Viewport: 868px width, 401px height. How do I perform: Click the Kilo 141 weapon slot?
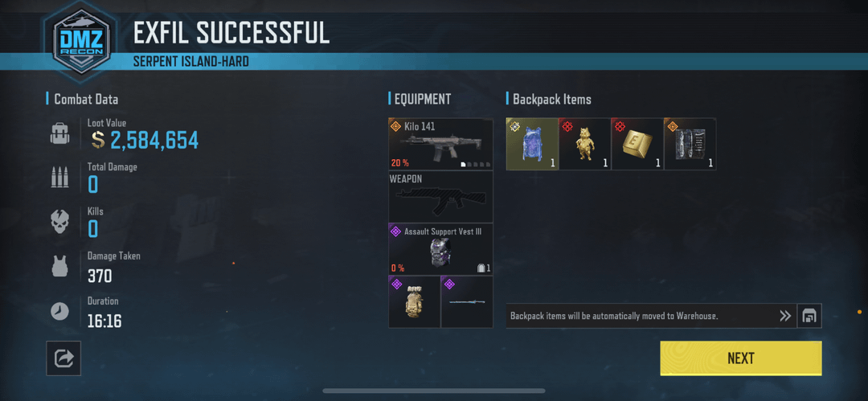[x=440, y=144]
